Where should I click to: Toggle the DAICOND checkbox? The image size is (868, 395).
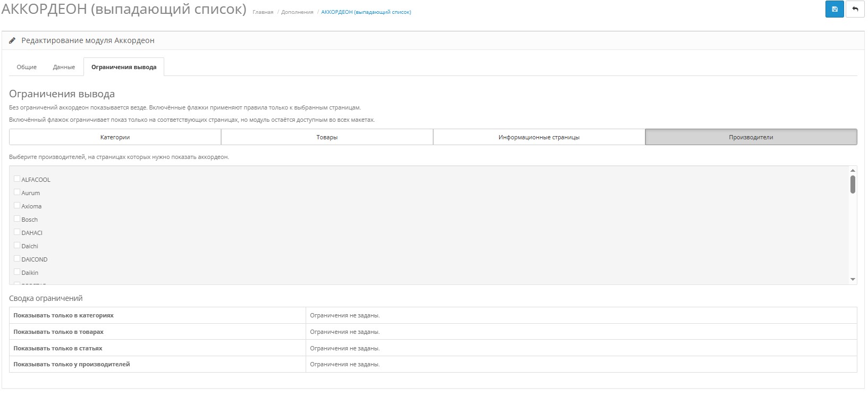(x=17, y=259)
